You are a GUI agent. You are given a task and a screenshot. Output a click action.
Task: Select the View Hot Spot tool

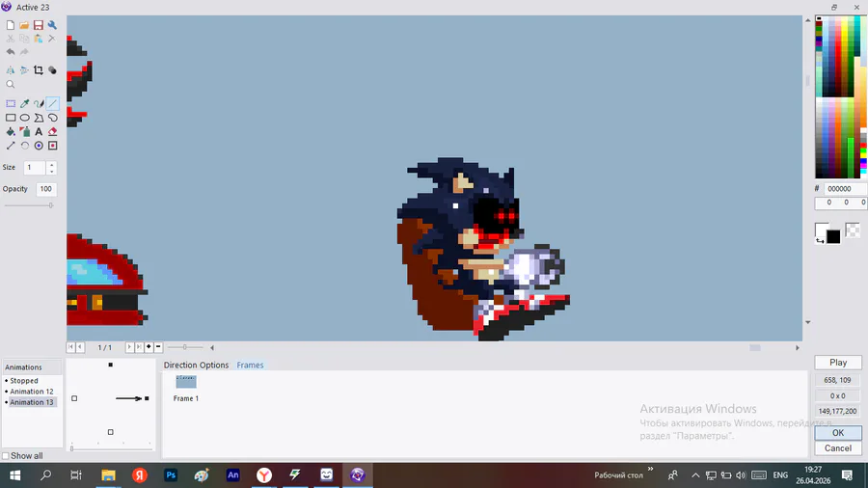point(39,146)
